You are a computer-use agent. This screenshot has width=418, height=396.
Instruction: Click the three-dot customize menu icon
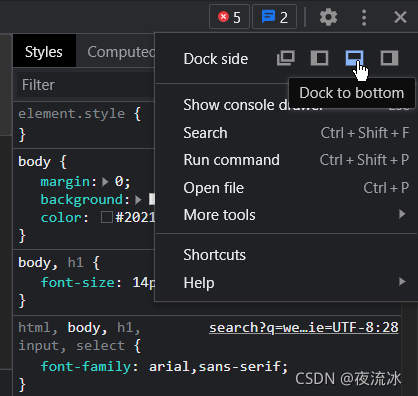tap(364, 17)
